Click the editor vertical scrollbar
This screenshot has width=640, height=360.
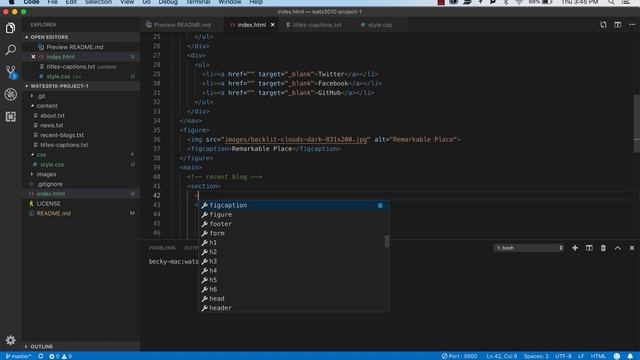point(636,124)
